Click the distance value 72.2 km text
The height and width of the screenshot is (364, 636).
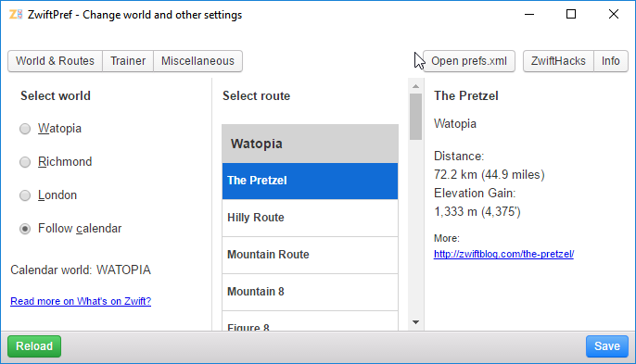[490, 175]
